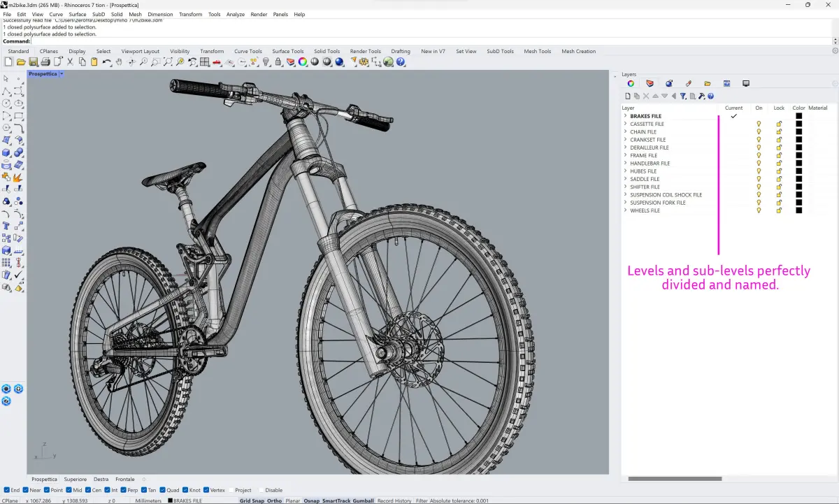Expand the BRAKES FILE layer

[625, 116]
